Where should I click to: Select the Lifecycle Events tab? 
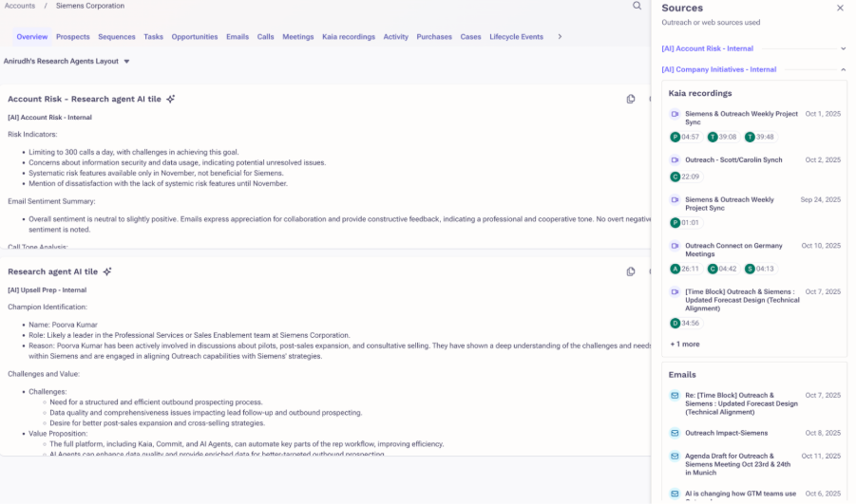tap(517, 37)
